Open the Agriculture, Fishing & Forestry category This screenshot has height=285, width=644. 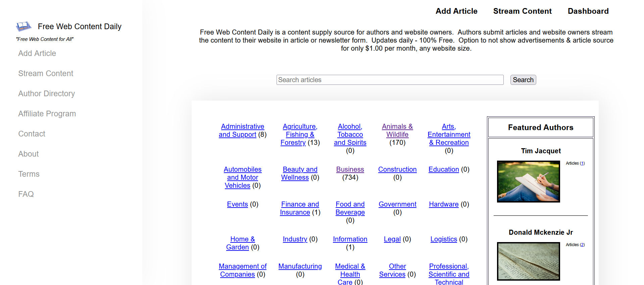click(x=300, y=134)
